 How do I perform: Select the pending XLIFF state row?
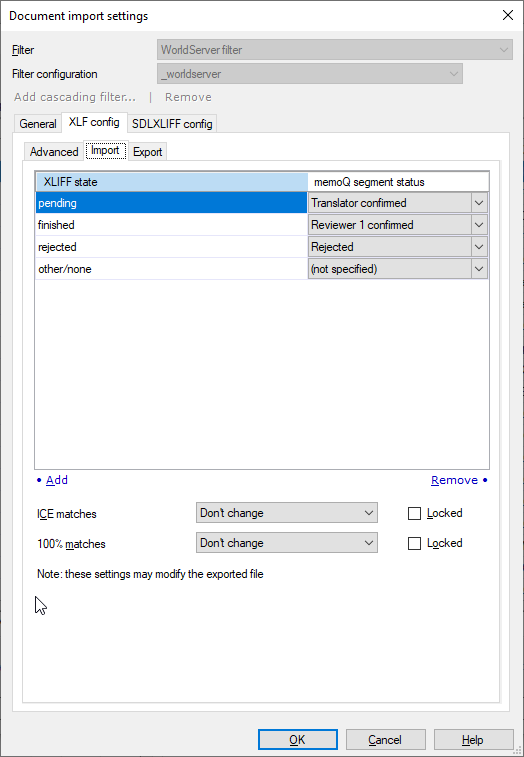tap(171, 203)
